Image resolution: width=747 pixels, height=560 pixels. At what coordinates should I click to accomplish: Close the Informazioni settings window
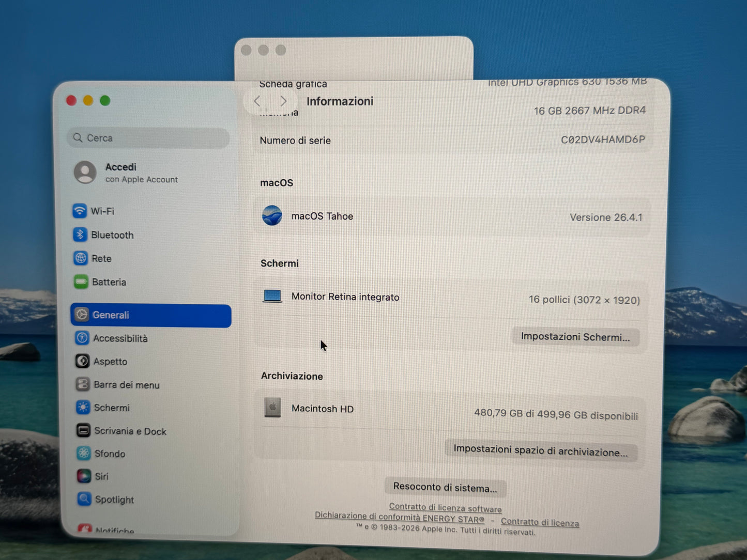tap(71, 101)
